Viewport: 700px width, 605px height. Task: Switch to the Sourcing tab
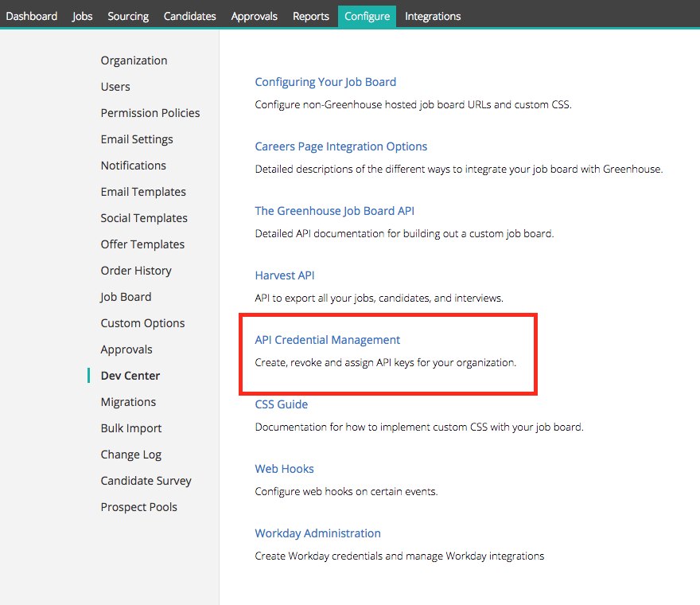[x=128, y=16]
